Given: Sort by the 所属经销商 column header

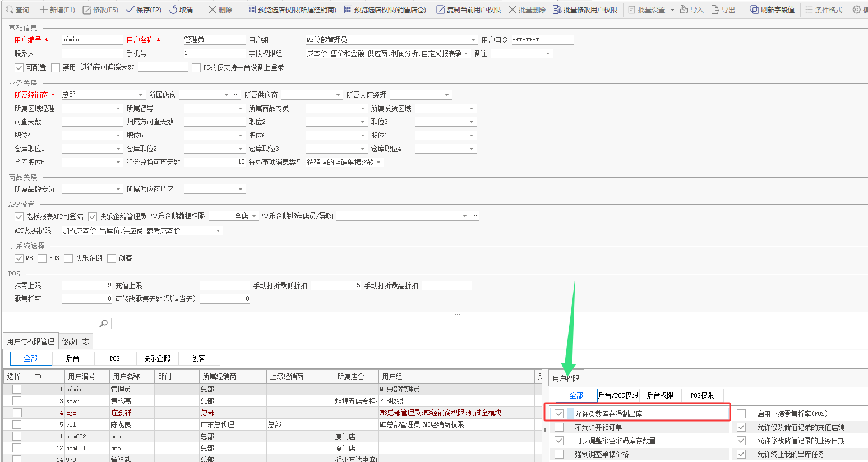Looking at the screenshot, I should [x=233, y=376].
